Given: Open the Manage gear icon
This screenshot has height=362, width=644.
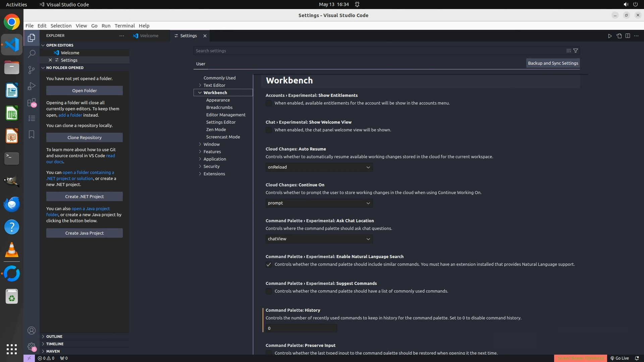Looking at the screenshot, I should (32, 347).
